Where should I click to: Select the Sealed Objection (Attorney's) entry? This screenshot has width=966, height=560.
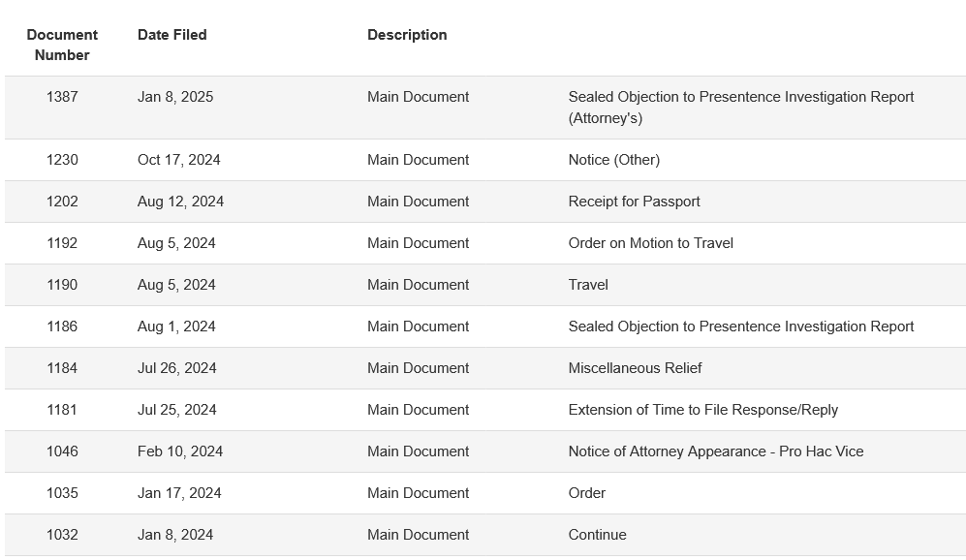(x=740, y=108)
